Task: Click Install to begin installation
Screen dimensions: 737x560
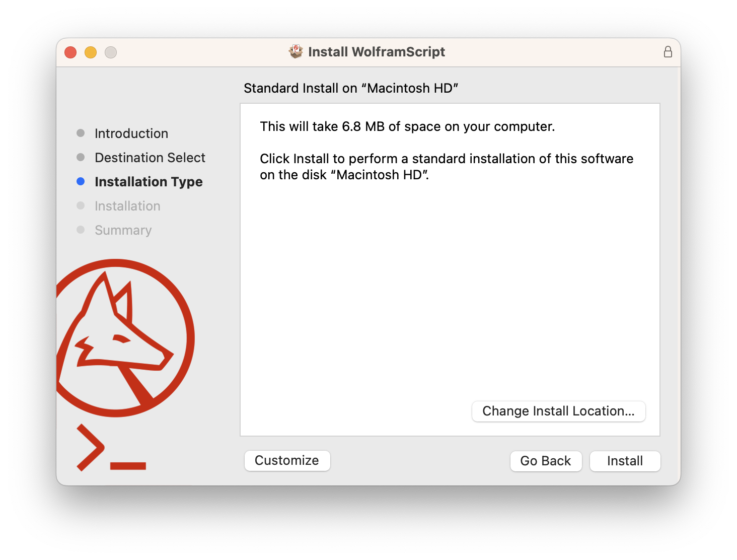Action: coord(625,461)
